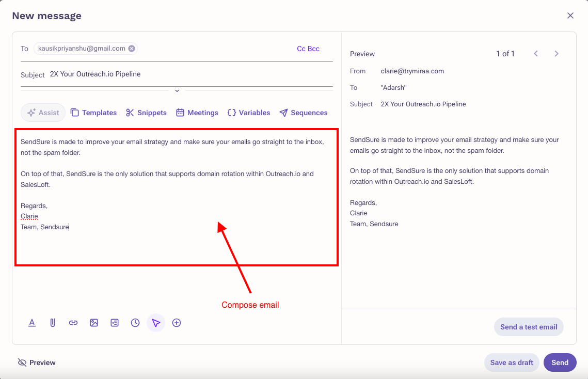Remove kausikpriyanshu@gmail.com recipient chip
This screenshot has height=379, width=588.
click(x=132, y=49)
